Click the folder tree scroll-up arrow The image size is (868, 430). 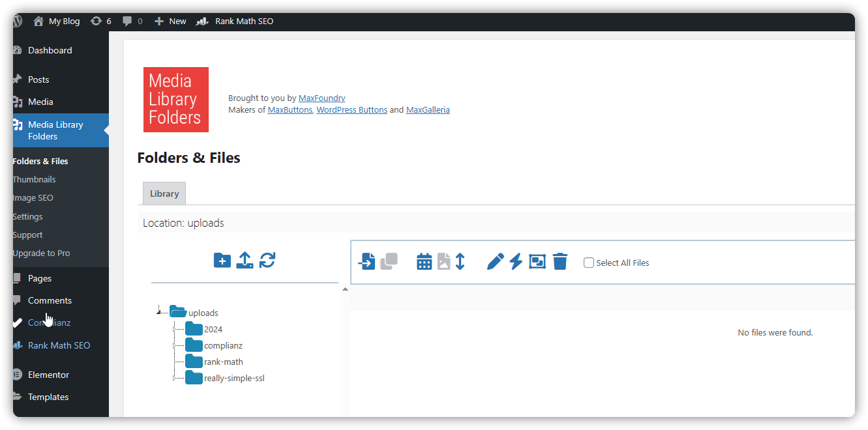point(345,289)
